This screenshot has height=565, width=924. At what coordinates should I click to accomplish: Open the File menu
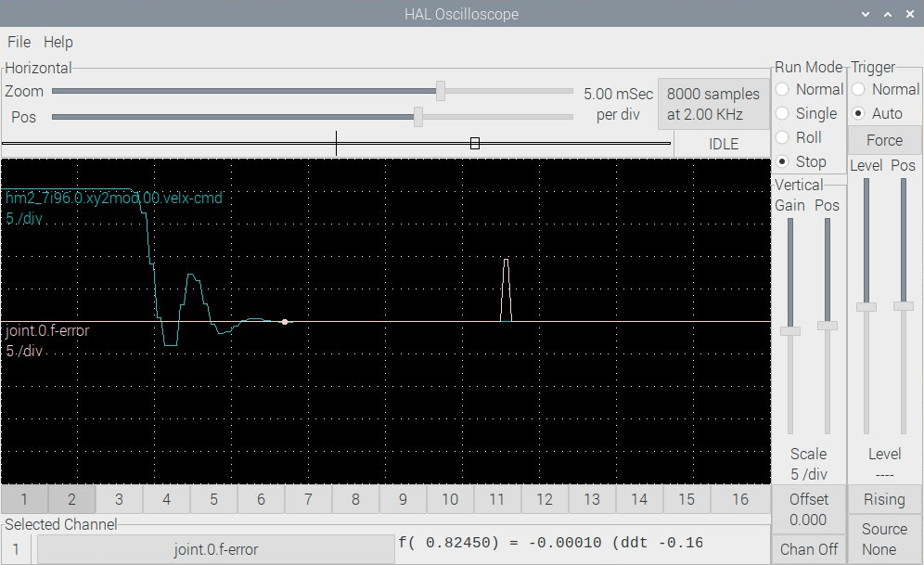19,42
